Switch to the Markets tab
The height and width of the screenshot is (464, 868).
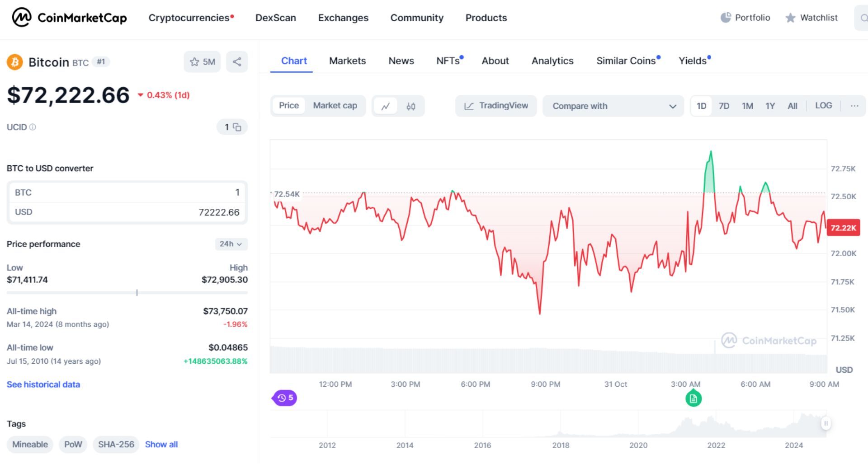pos(347,61)
